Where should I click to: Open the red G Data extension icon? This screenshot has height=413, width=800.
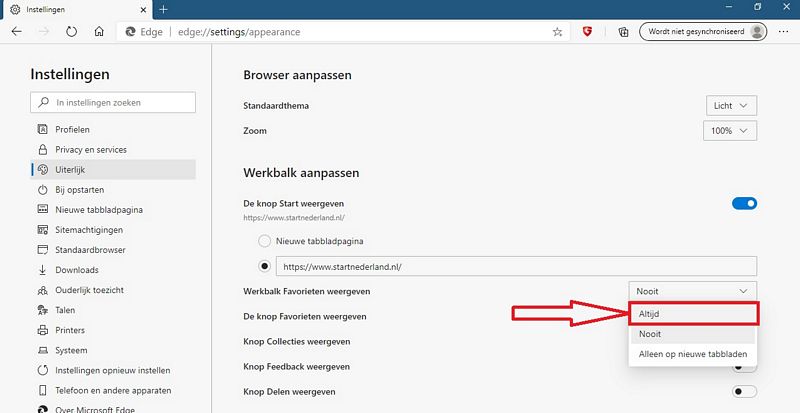[x=587, y=32]
